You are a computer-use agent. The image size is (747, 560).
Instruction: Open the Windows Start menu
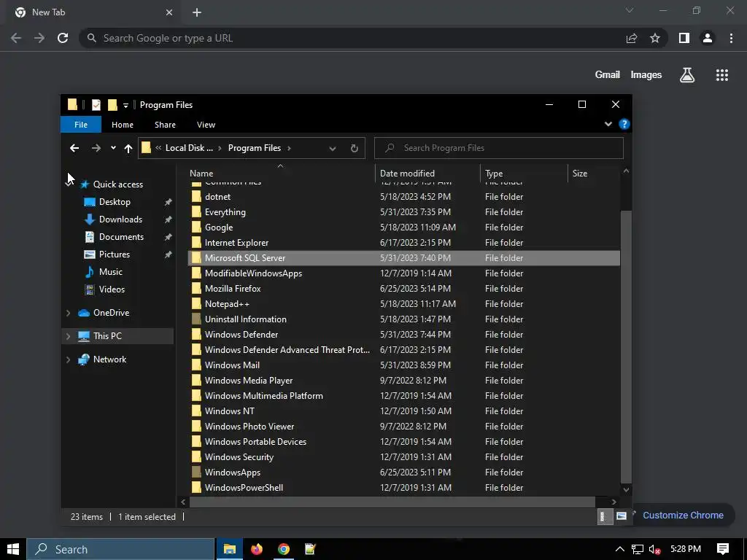click(x=13, y=549)
